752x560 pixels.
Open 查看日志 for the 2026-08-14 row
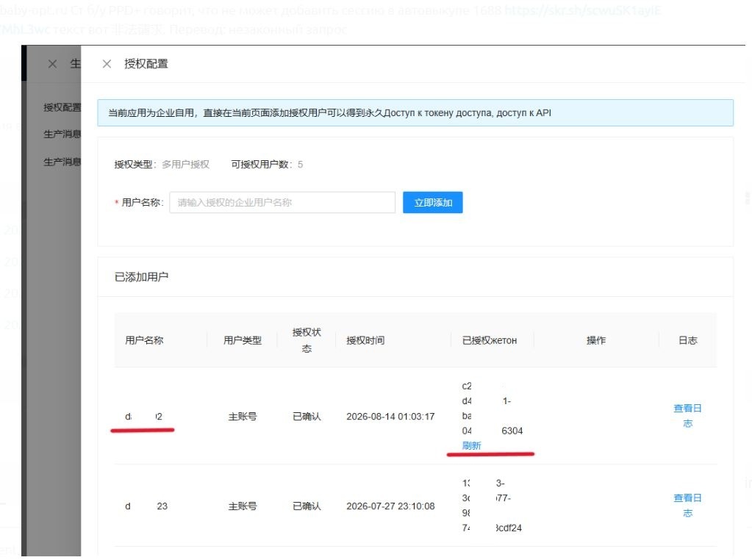tap(687, 416)
